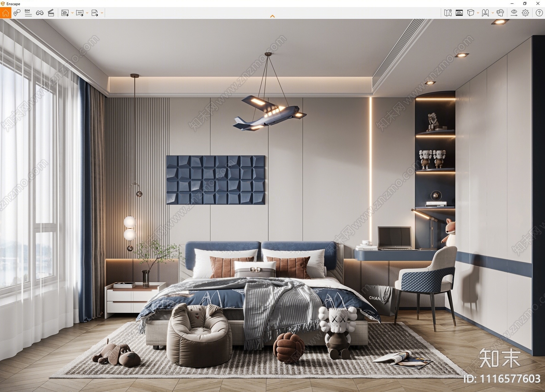
Task: Expand the screenshot export options arrow
Action: (72, 13)
